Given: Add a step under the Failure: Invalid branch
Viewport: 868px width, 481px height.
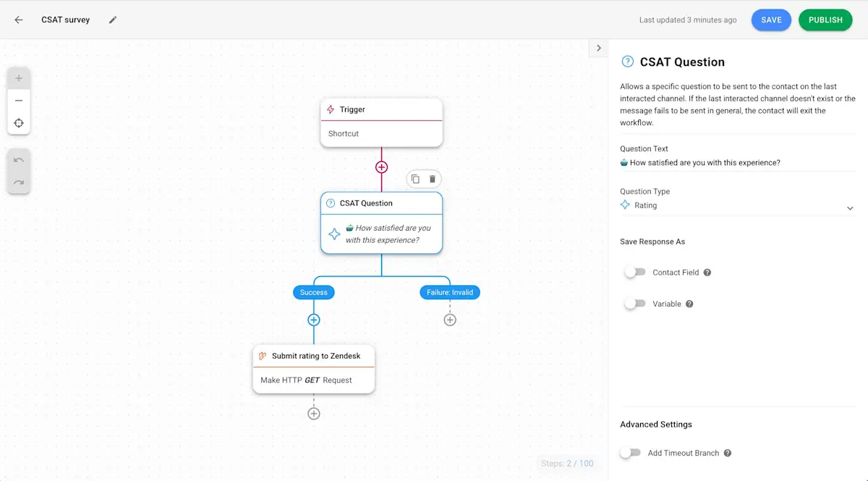Looking at the screenshot, I should (x=450, y=319).
